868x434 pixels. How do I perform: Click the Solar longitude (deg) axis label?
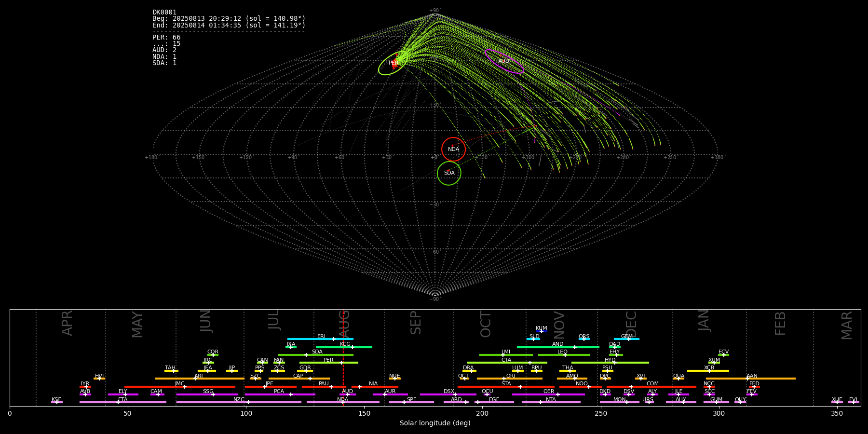click(435, 423)
